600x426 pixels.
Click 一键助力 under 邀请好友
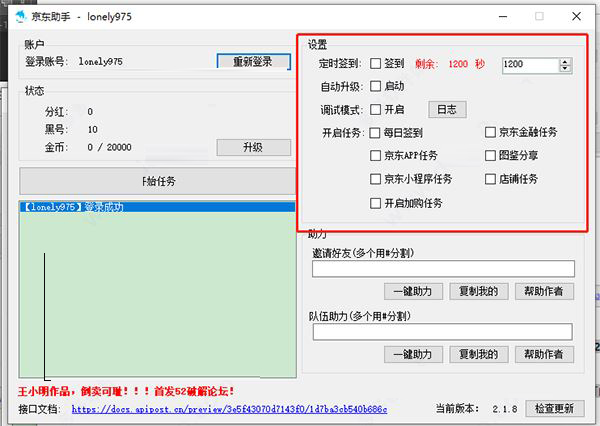click(413, 292)
